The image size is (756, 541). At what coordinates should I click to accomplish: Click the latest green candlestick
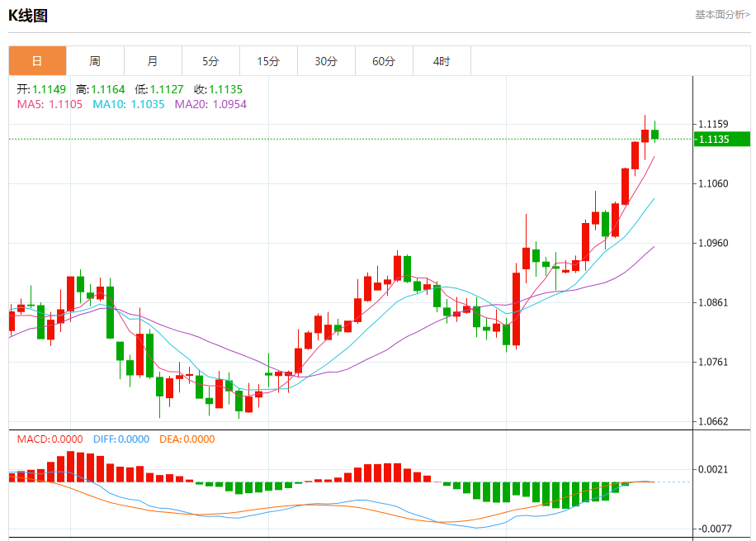click(654, 134)
